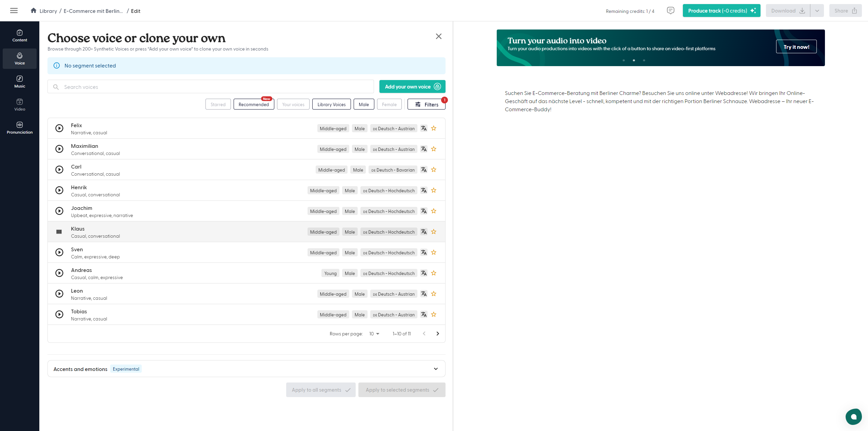Click Apply to selected segments button

pos(402,390)
